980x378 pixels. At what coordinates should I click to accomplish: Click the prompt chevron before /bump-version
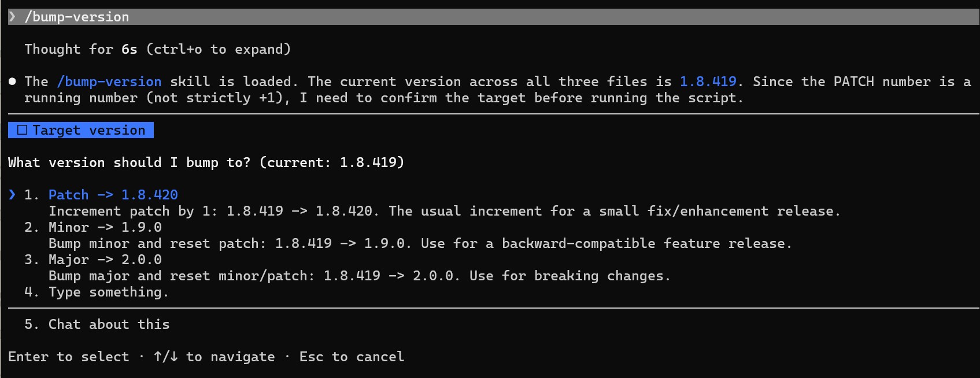pos(12,17)
